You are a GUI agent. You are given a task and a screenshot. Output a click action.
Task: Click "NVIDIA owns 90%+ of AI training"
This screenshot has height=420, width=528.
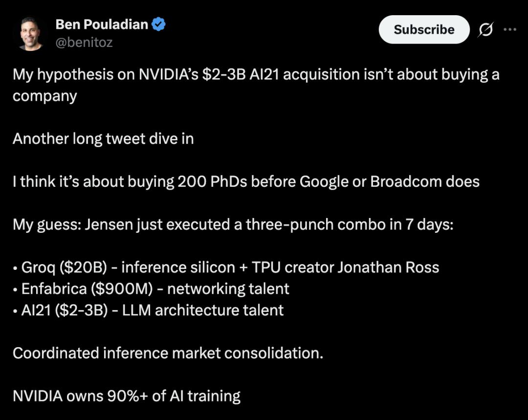tap(127, 396)
